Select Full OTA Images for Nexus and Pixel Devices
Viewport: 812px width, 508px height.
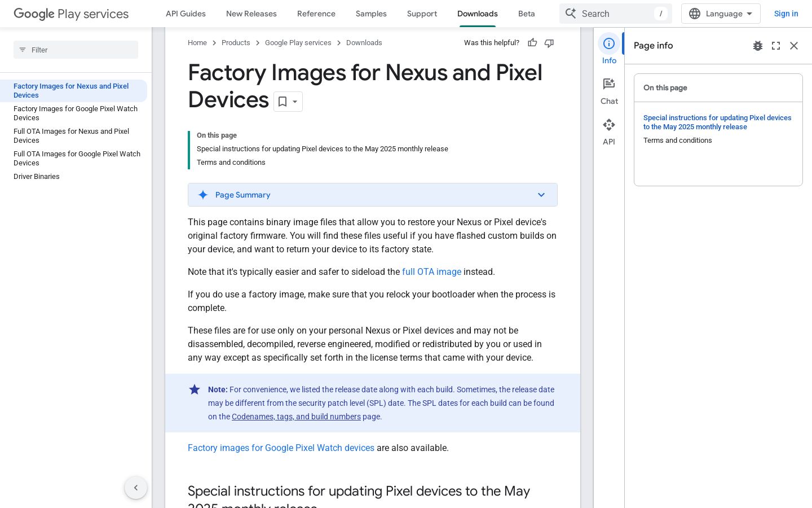(x=71, y=136)
